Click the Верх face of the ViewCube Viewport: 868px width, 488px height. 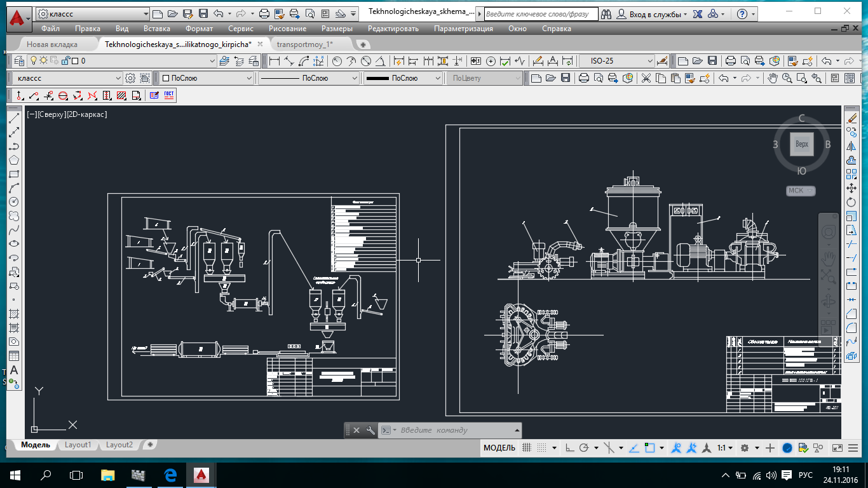point(802,144)
